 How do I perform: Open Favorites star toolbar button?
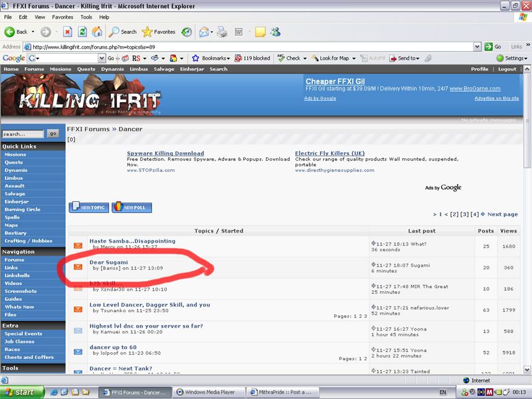(158, 32)
